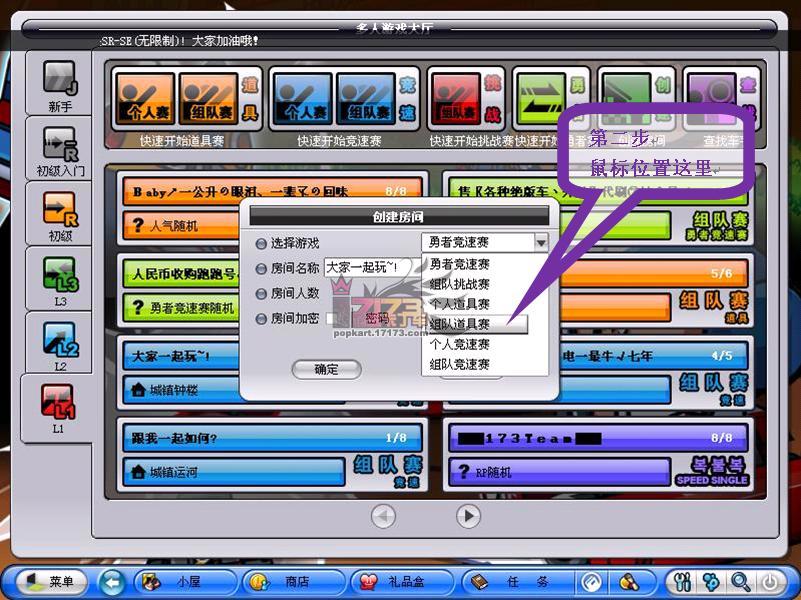Viewport: 801px width, 600px height.
Task: Select 个人竞速赛 option in list
Action: 460,344
